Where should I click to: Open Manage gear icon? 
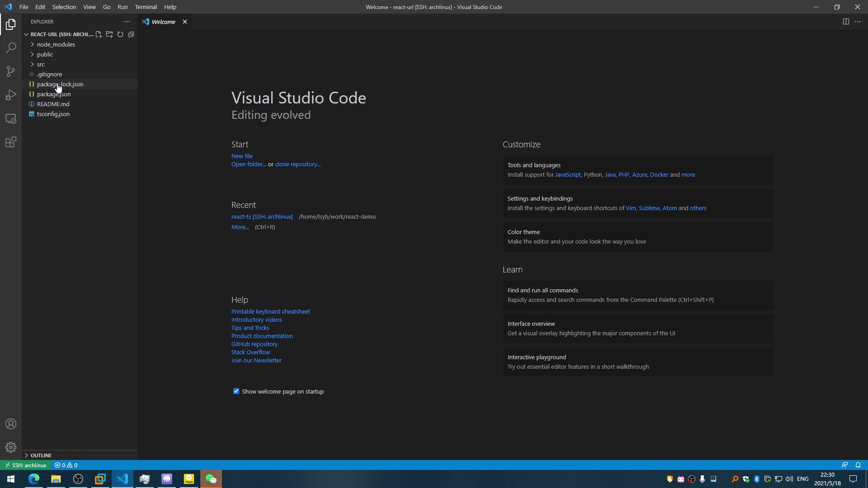point(11,447)
